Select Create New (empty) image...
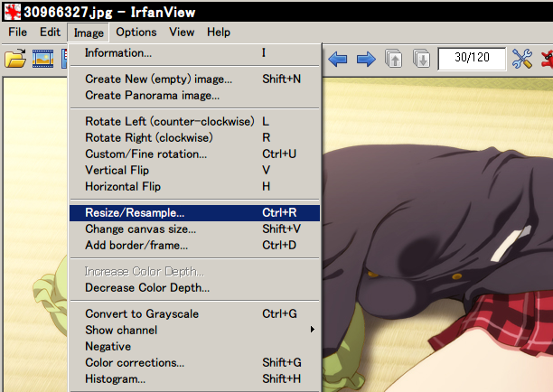Viewport: 553px width, 392px height. click(194, 79)
